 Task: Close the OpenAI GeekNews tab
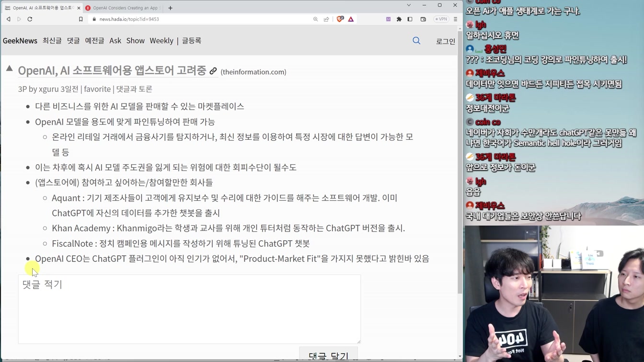pos(79,8)
